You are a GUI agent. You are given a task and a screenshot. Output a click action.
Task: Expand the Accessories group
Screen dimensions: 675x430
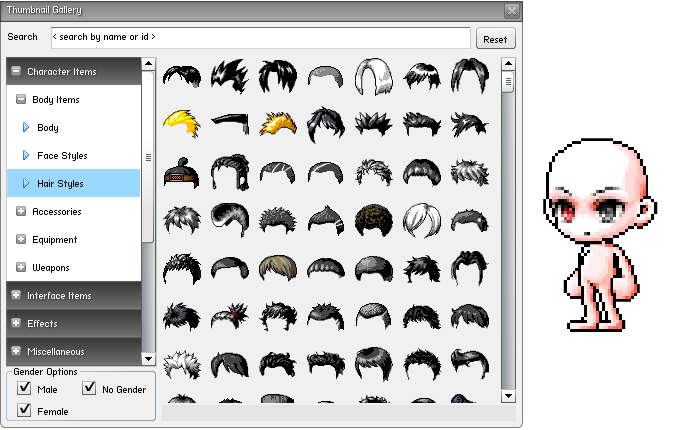pyautogui.click(x=21, y=211)
